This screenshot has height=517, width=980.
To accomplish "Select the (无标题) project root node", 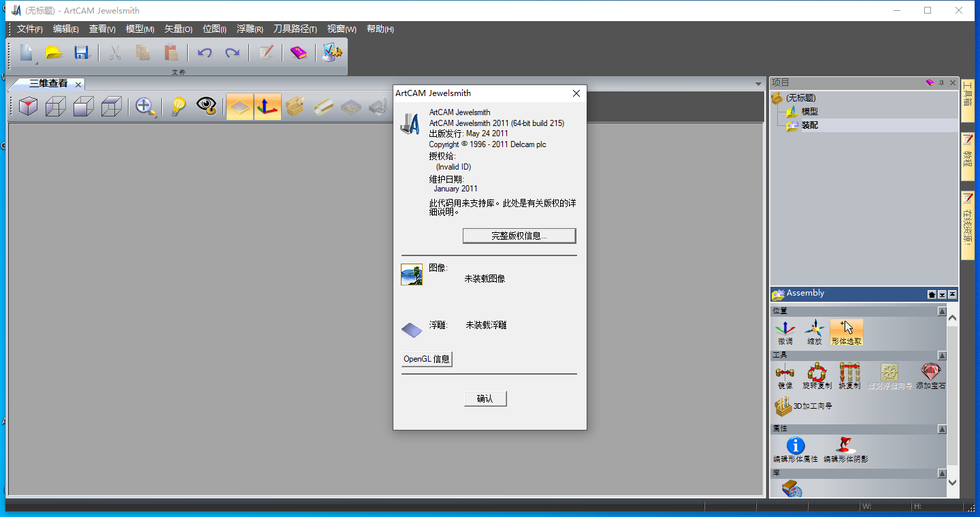I will point(801,98).
